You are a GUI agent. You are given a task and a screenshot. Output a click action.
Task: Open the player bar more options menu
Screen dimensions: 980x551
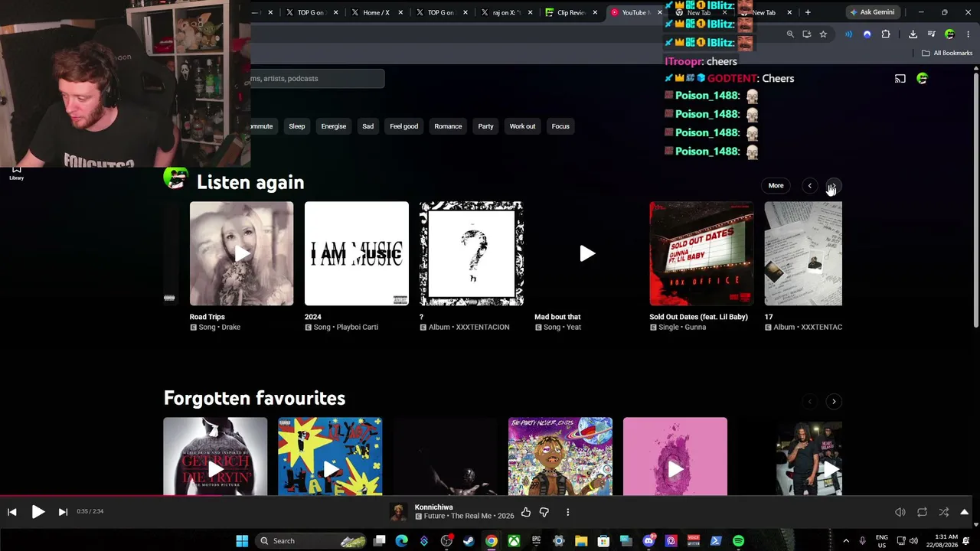pos(567,512)
